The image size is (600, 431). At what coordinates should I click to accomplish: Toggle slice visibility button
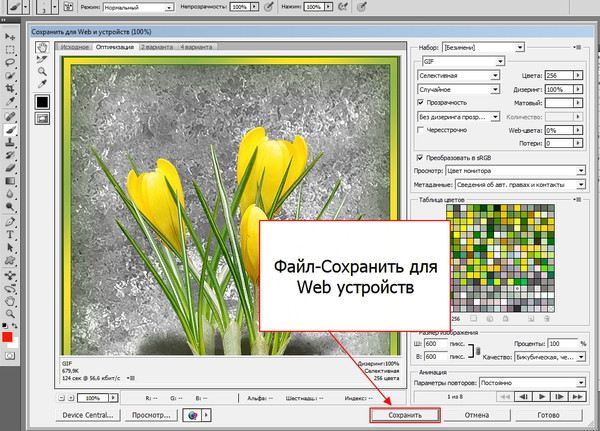click(42, 119)
